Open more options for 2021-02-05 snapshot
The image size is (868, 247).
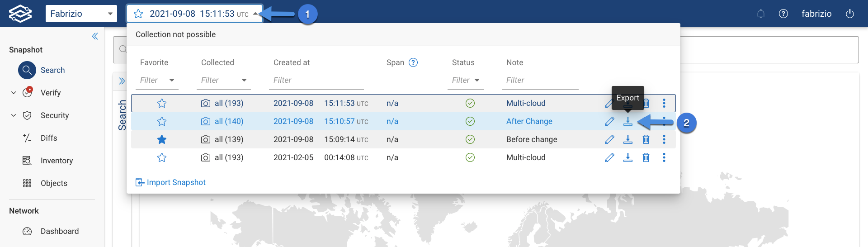[664, 157]
